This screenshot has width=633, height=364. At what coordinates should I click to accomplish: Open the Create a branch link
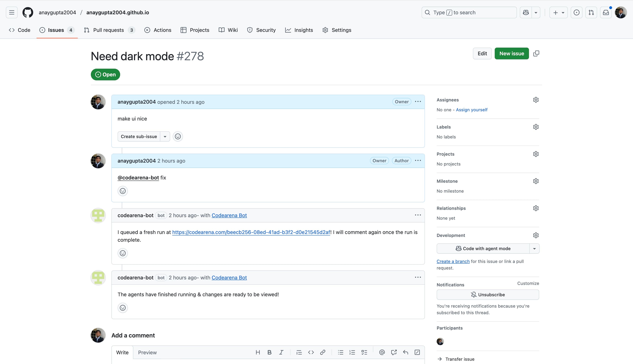(x=453, y=261)
